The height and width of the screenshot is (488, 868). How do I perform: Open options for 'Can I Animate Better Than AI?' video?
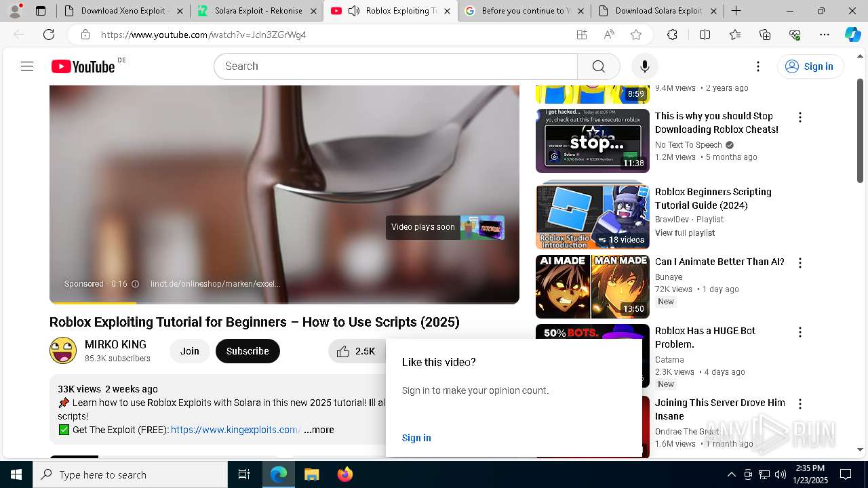pyautogui.click(x=800, y=263)
